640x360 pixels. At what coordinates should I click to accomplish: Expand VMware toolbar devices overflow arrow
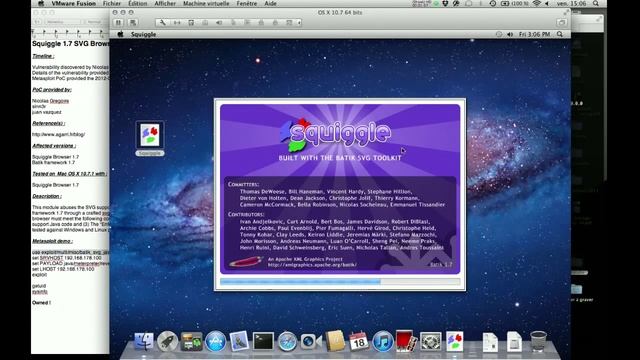coord(299,23)
